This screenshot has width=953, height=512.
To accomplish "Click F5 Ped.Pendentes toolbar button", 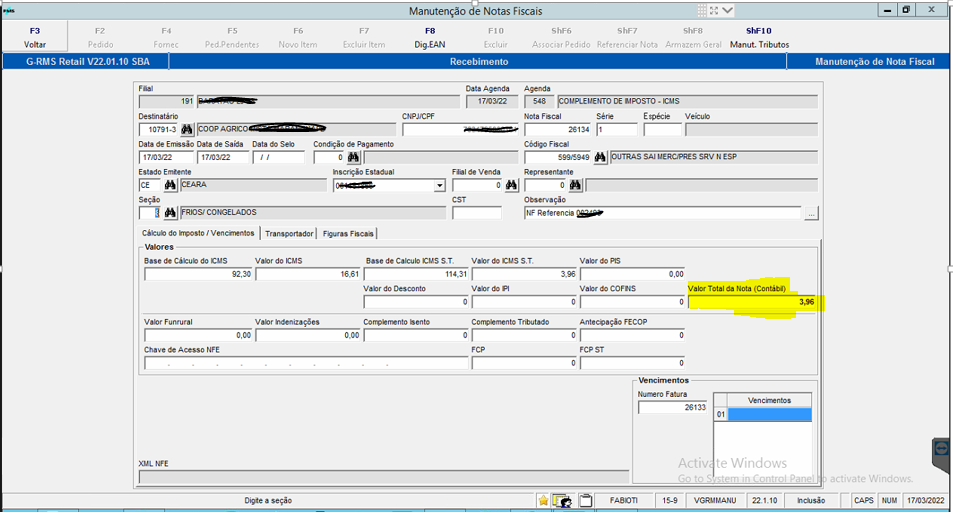I will point(232,37).
